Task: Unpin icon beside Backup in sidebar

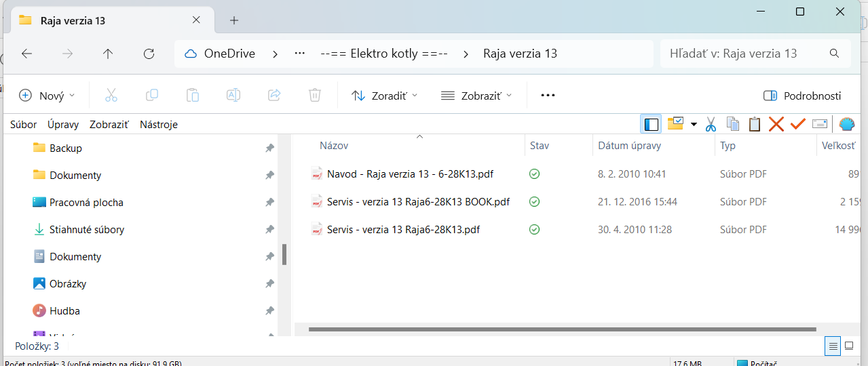Action: 269,148
